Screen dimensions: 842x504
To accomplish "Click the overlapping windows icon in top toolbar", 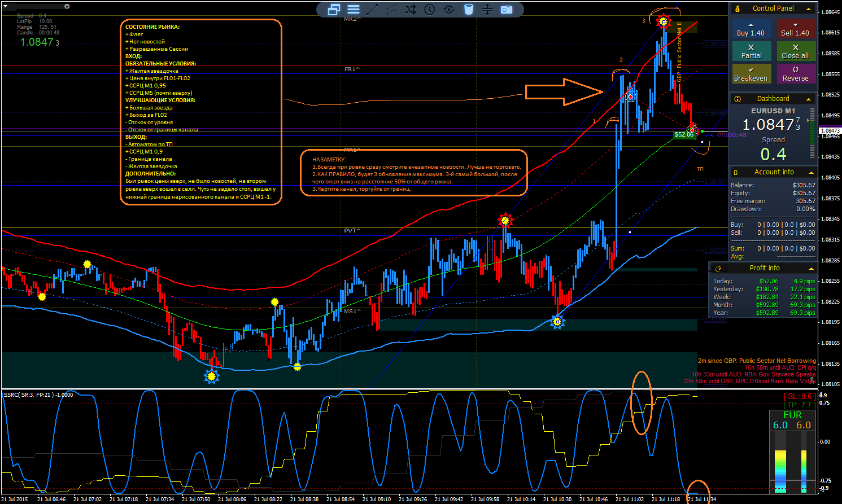I will [x=334, y=10].
